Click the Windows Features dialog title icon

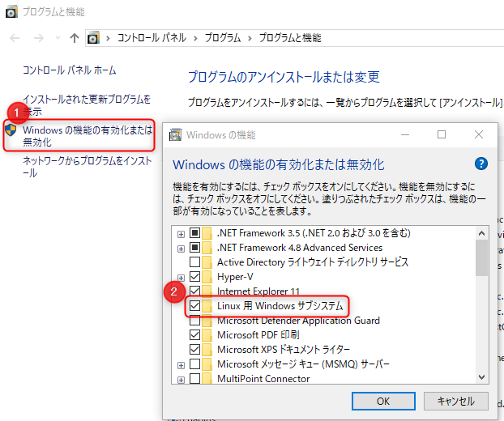tap(175, 135)
